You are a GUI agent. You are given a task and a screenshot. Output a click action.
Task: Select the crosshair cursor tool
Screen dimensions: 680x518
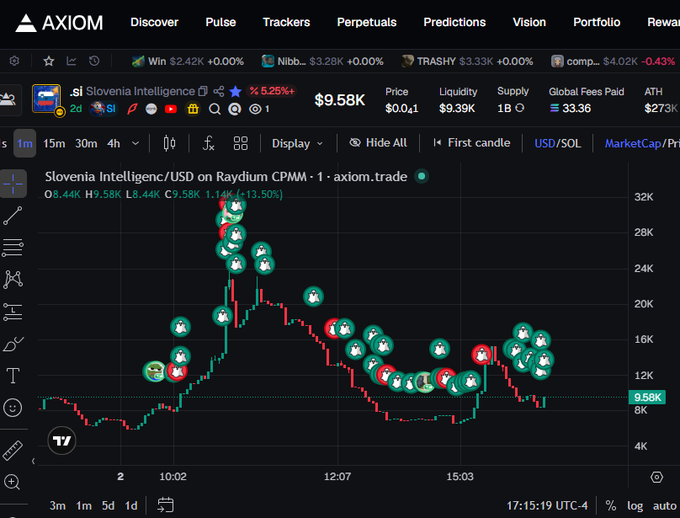[x=13, y=184]
